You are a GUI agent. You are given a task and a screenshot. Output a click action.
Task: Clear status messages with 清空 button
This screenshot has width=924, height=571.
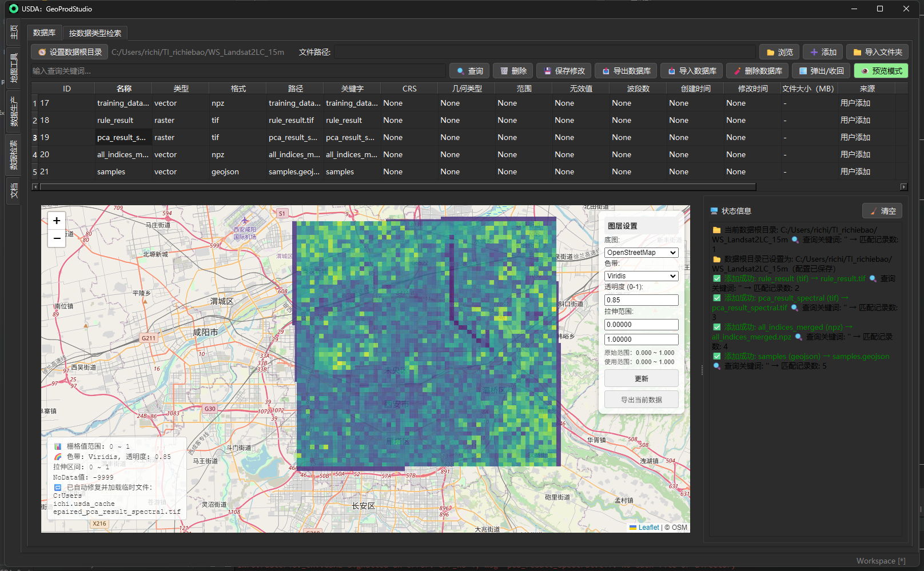pos(882,210)
